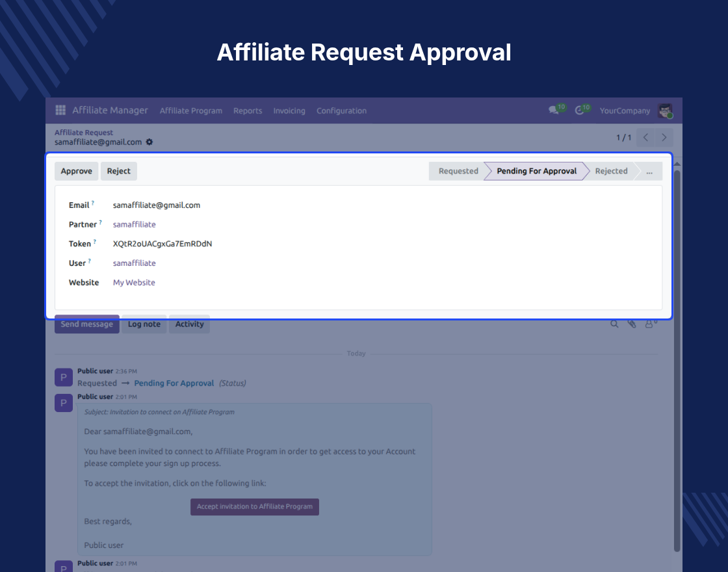Expand the more statuses ellipsis
This screenshot has width=728, height=572.
(x=649, y=171)
